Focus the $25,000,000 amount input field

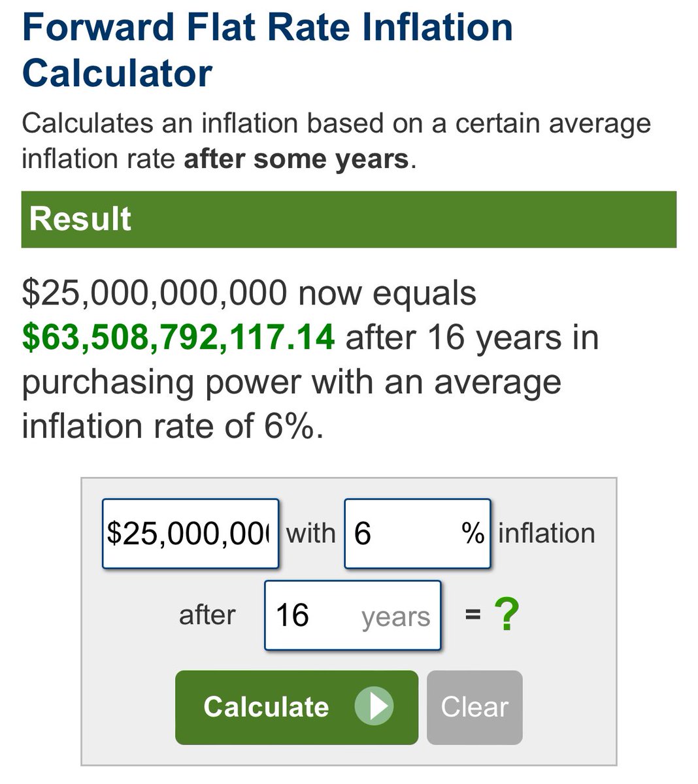click(x=190, y=533)
